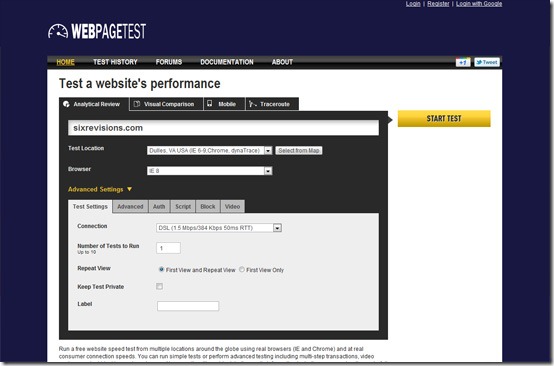Open Test History in navigation bar
Image resolution: width=554 pixels, height=366 pixels.
tap(115, 62)
